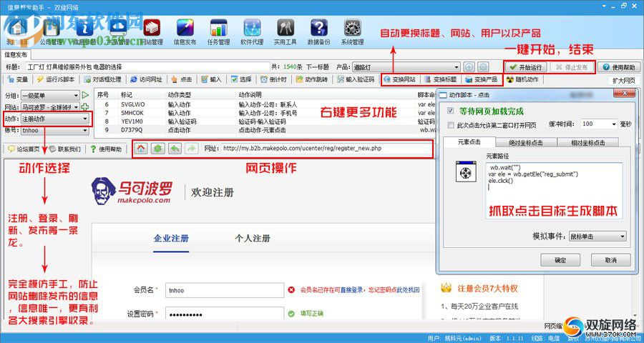The height and width of the screenshot is (343, 644).
Task: Click the element capture target icon
Action: (x=466, y=171)
